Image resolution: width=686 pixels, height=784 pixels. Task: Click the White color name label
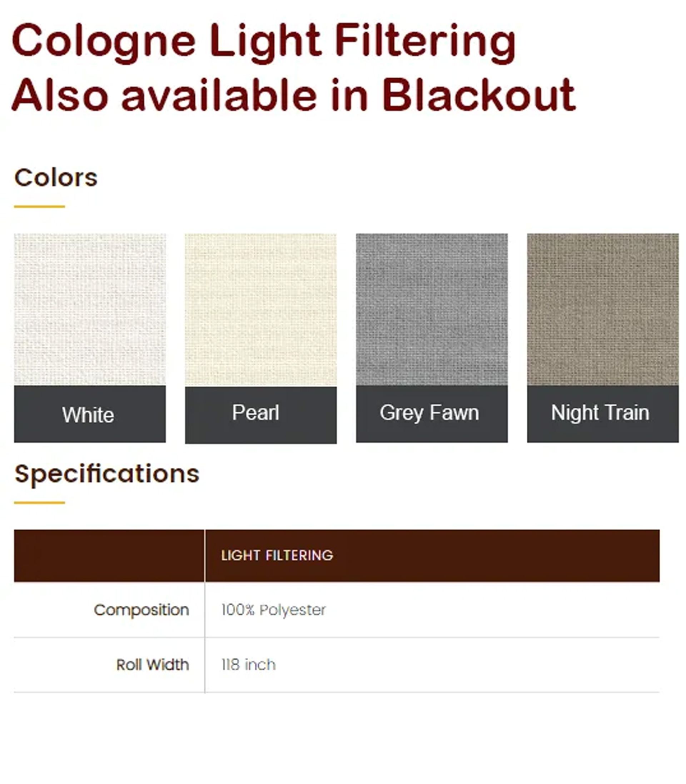tap(89, 415)
